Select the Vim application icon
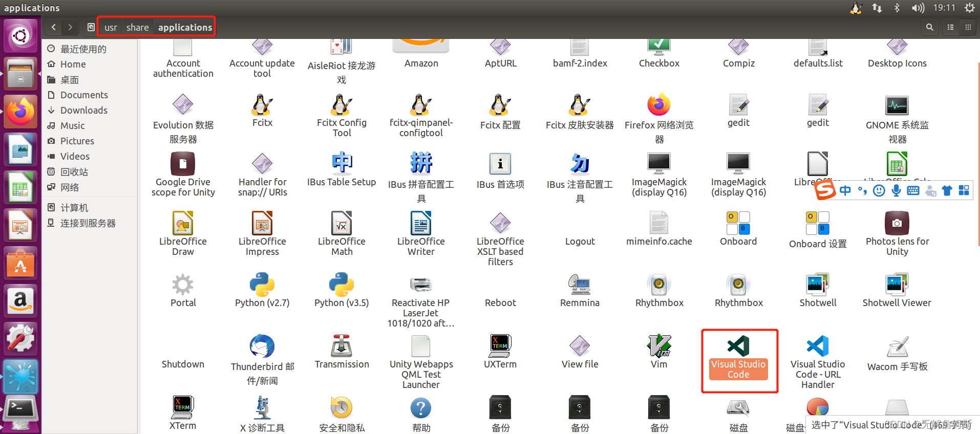 click(659, 345)
